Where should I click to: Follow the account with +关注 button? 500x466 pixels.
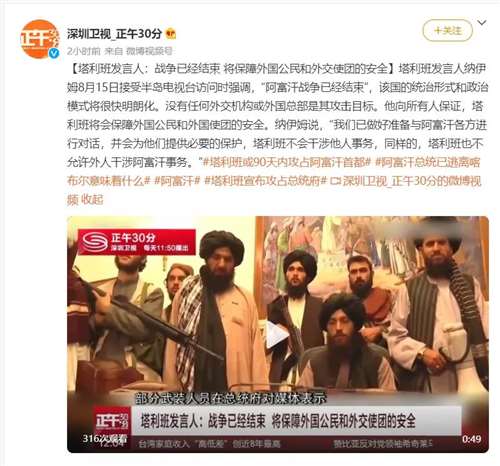[x=447, y=31]
